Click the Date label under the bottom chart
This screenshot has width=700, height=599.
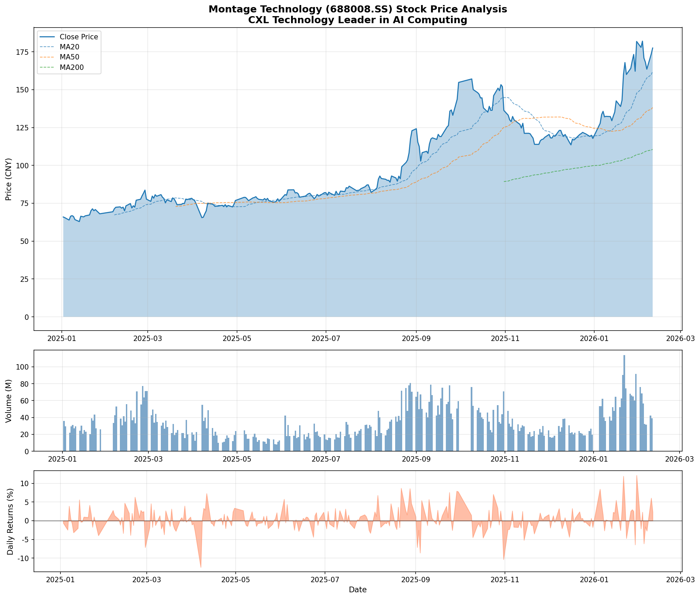tap(358, 590)
